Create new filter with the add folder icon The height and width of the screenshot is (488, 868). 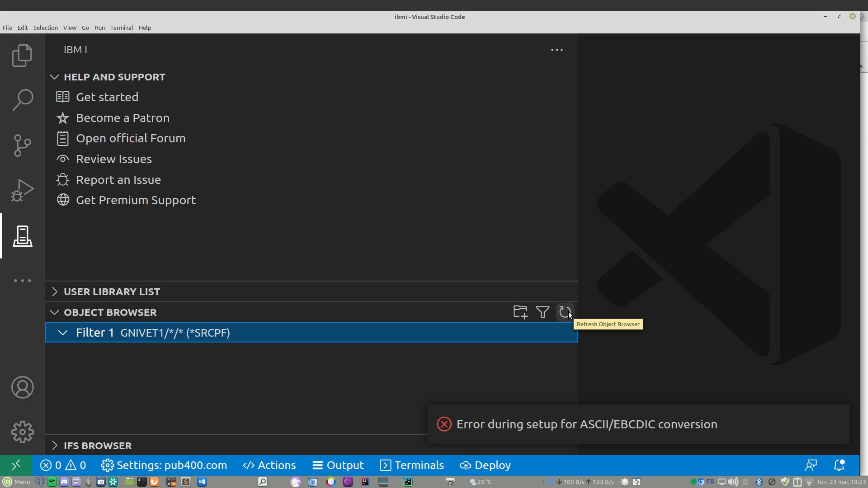(x=520, y=312)
